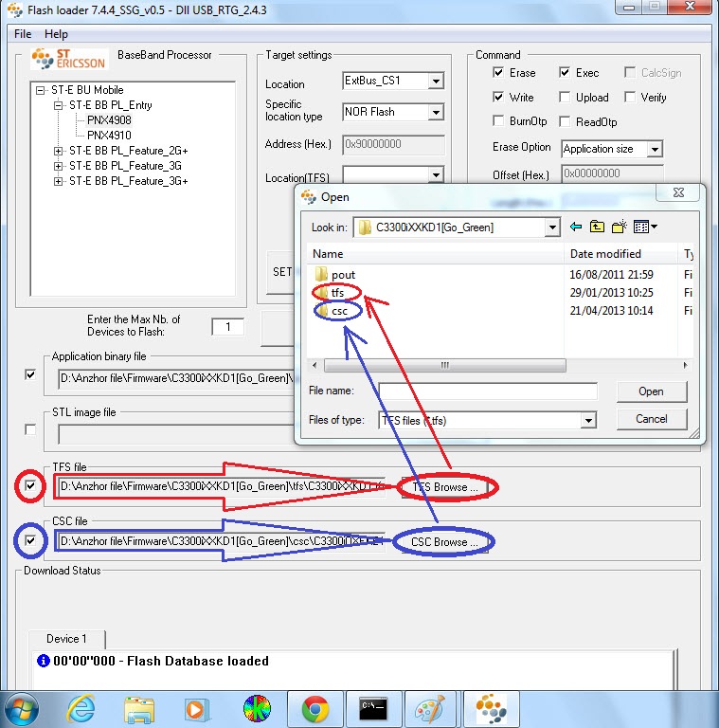Enable the Verify checkbox
Image resolution: width=719 pixels, height=728 pixels.
pyautogui.click(x=630, y=97)
